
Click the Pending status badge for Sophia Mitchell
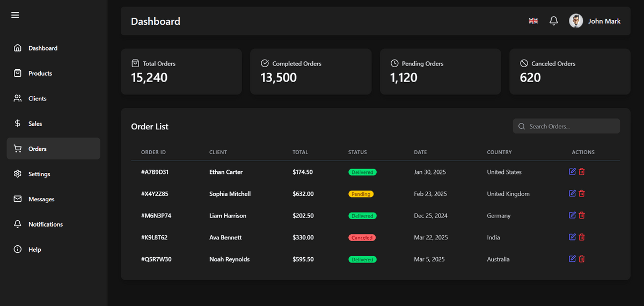tap(361, 194)
